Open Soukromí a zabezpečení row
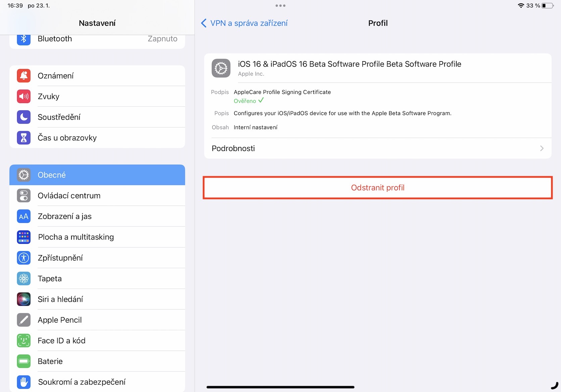561x392 pixels. pyautogui.click(x=97, y=382)
